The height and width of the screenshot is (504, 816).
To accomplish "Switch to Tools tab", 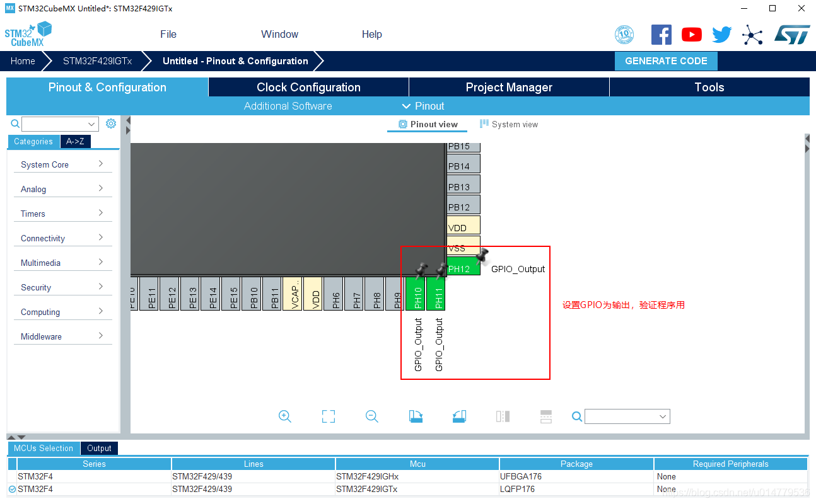I will (709, 87).
